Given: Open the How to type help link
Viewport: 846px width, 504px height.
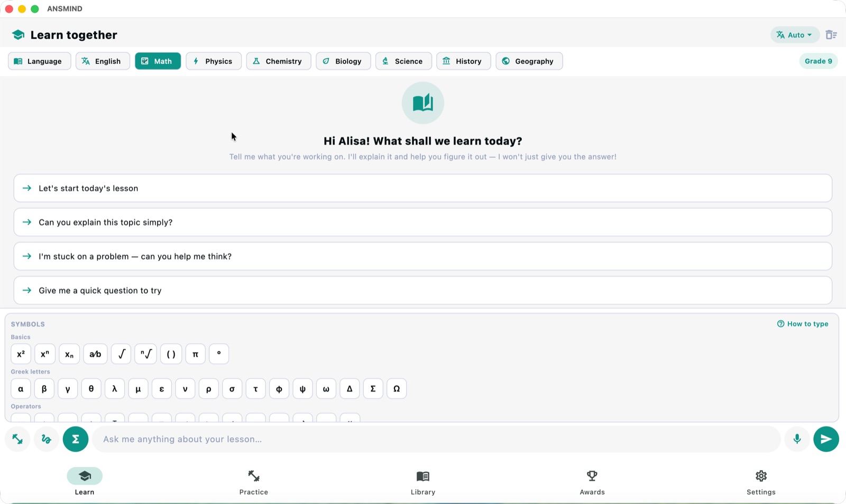Looking at the screenshot, I should [803, 324].
